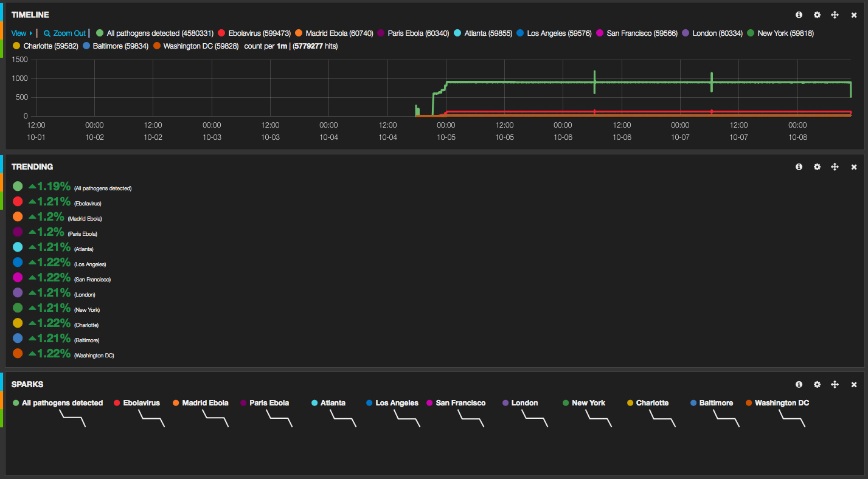The image size is (868, 479).
Task: Click Zoom Out on the timeline
Action: [65, 33]
